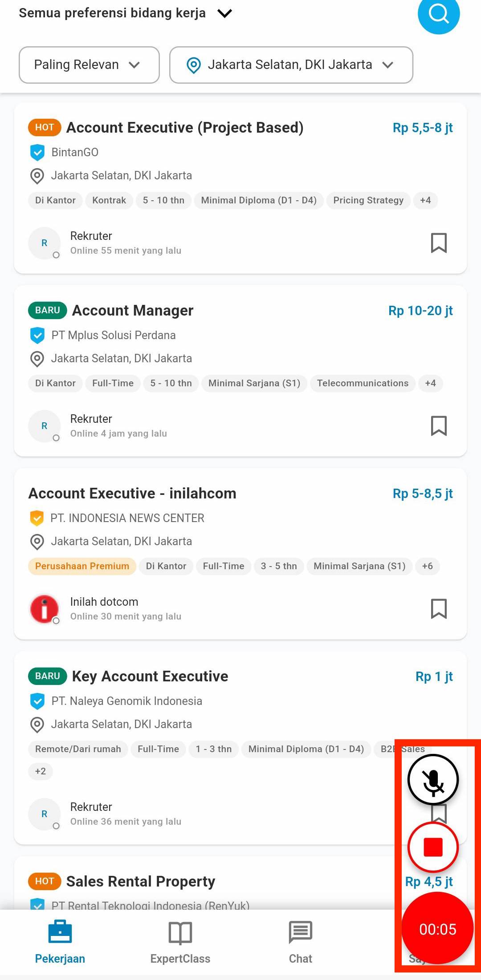The height and width of the screenshot is (980, 481).
Task: Change the Jakarta Selatan location filter
Action: 291,65
